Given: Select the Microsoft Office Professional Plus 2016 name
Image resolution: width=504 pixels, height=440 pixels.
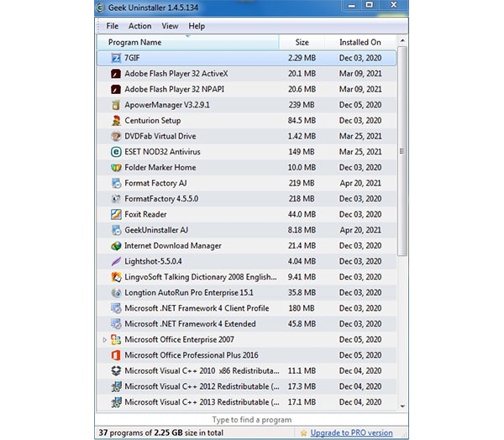Looking at the screenshot, I should tap(192, 355).
